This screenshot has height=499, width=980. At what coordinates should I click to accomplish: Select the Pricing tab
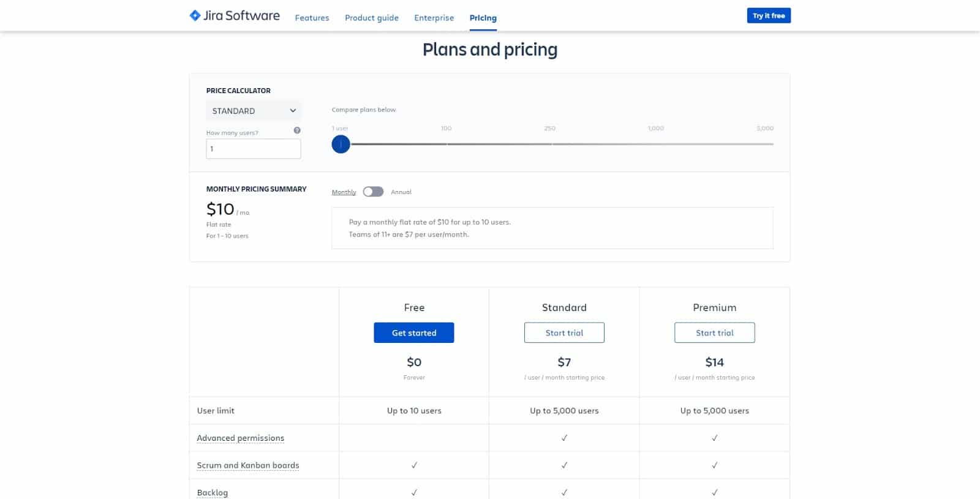[483, 18]
